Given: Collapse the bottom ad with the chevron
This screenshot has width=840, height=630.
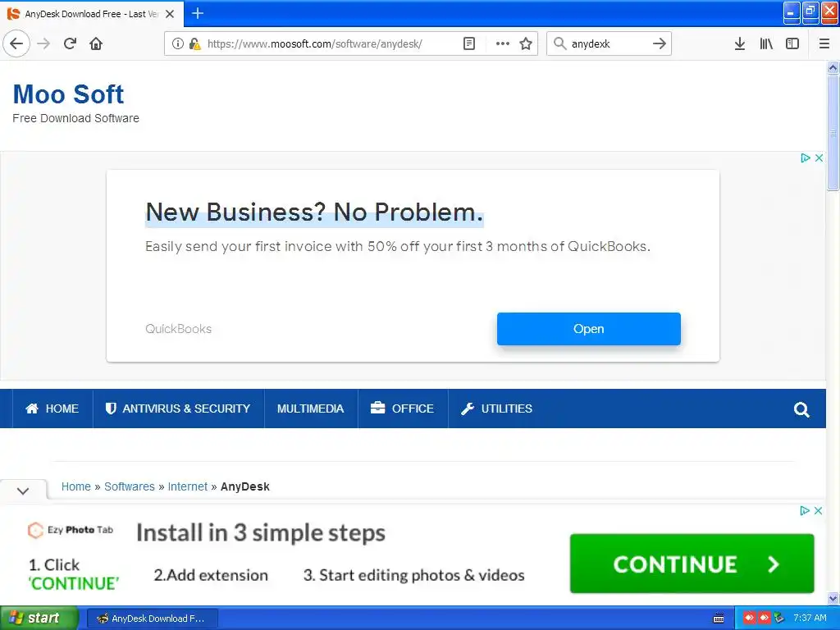Looking at the screenshot, I should click(x=23, y=491).
